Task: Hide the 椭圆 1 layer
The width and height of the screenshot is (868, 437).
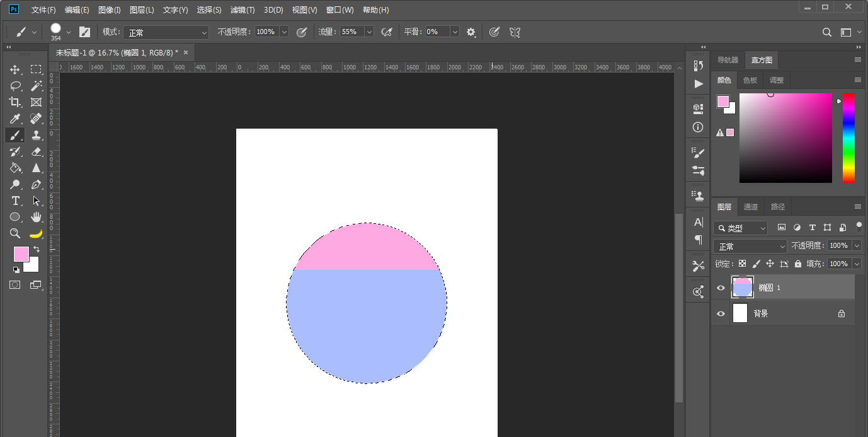Action: (x=721, y=288)
